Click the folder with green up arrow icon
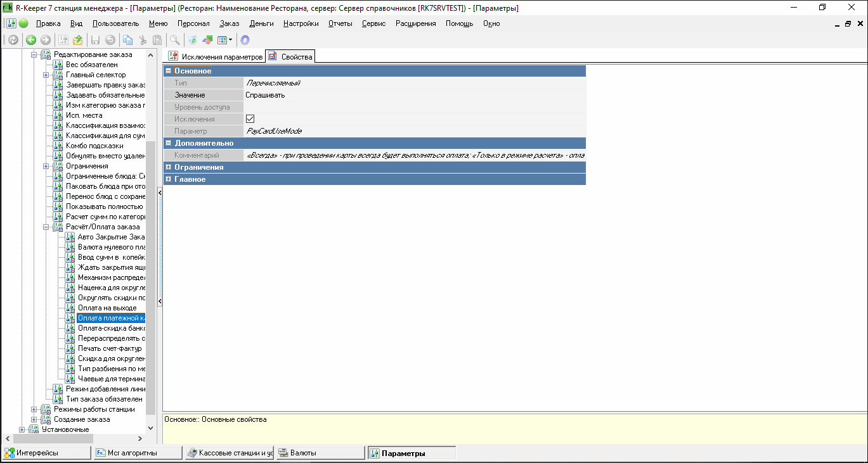Image resolution: width=868 pixels, height=463 pixels. [x=78, y=40]
